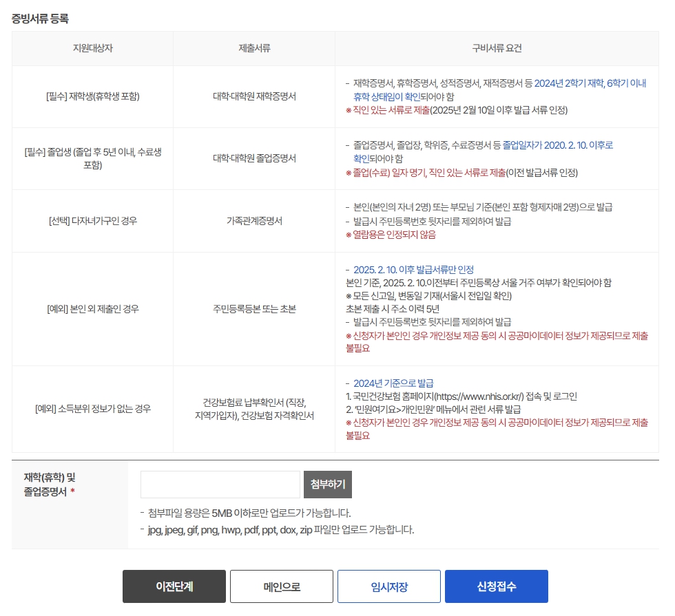Click the 재학(휴학) 및 졸업증명서 field label
Screen dimensions: 675x616
49,485
